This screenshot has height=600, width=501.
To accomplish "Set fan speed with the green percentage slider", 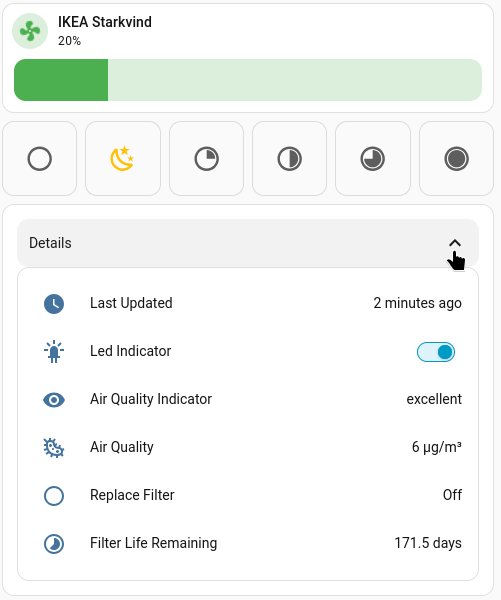I will (x=248, y=80).
